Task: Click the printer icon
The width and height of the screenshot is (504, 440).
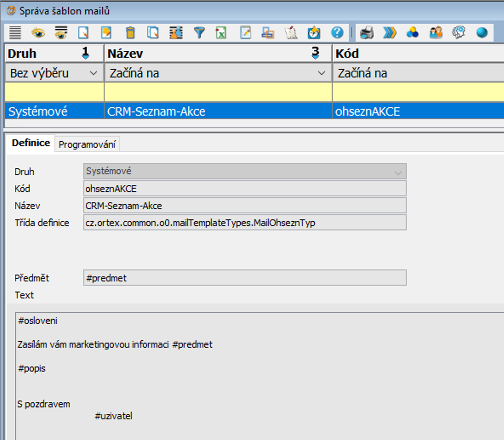Action: click(367, 33)
